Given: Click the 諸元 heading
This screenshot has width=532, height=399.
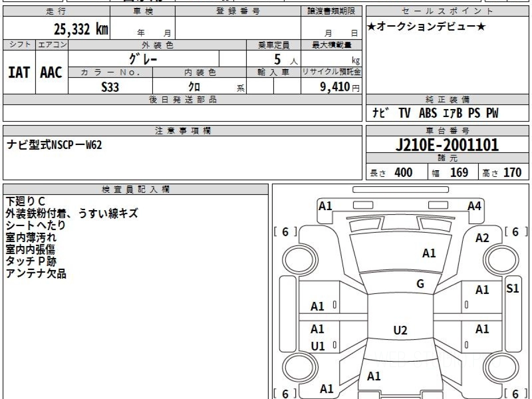Looking at the screenshot, I should click(447, 158).
